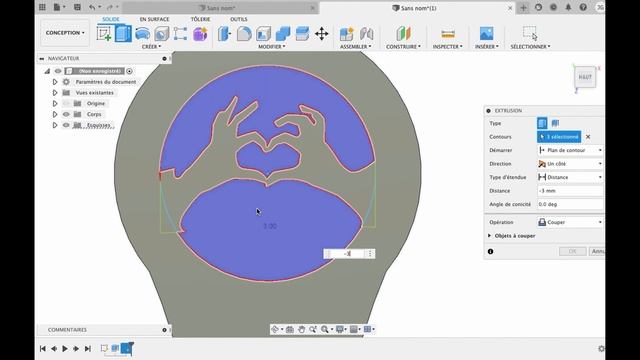Image resolution: width=640 pixels, height=360 pixels.
Task: Collapse the root component tree arrow
Action: coord(47,71)
